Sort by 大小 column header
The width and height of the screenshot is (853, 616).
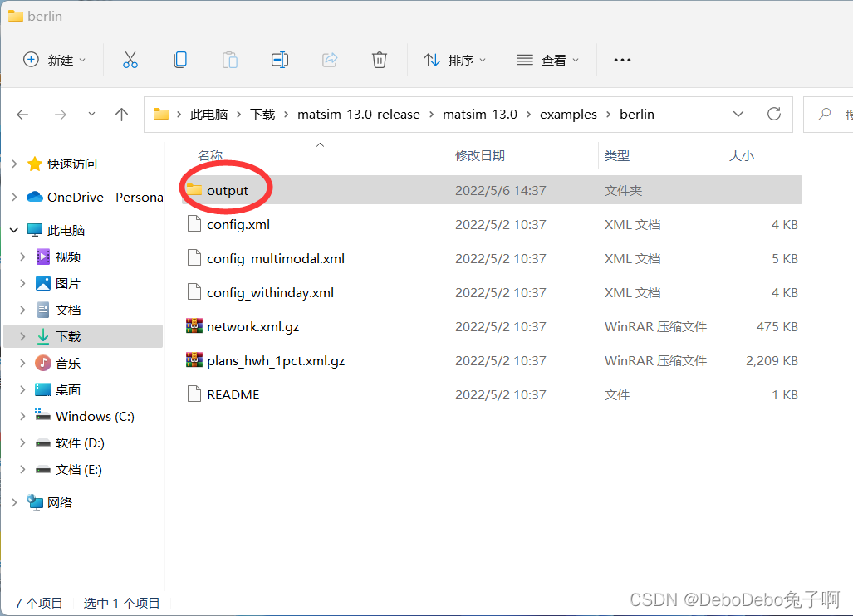[x=742, y=155]
